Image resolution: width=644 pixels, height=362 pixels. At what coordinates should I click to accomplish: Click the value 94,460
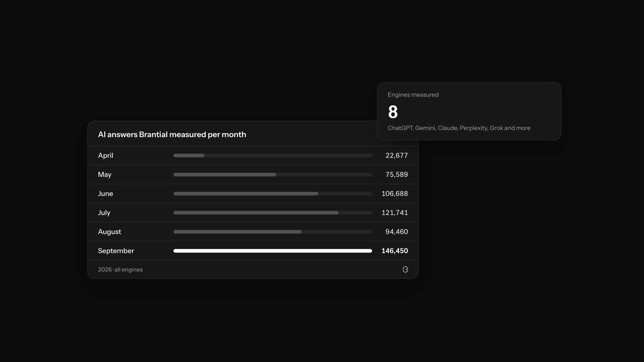pos(397,232)
